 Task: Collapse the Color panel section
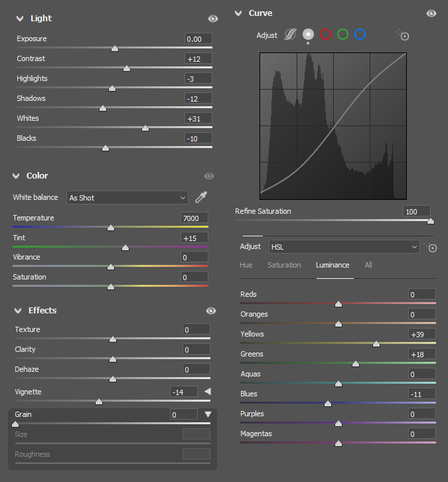pos(17,176)
